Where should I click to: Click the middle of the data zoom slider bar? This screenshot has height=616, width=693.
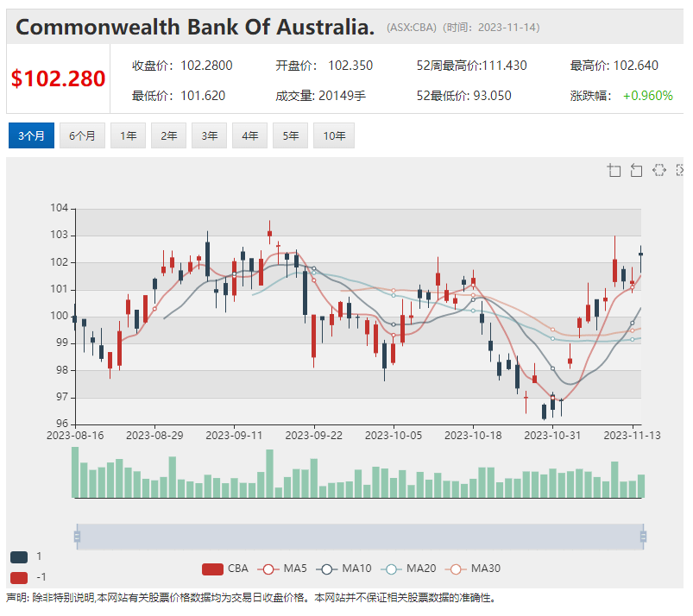(360, 537)
